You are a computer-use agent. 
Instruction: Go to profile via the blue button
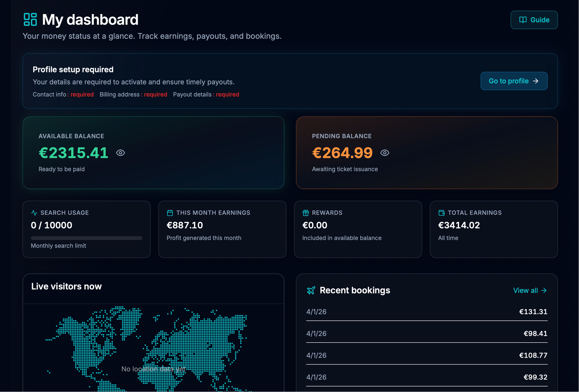click(514, 81)
